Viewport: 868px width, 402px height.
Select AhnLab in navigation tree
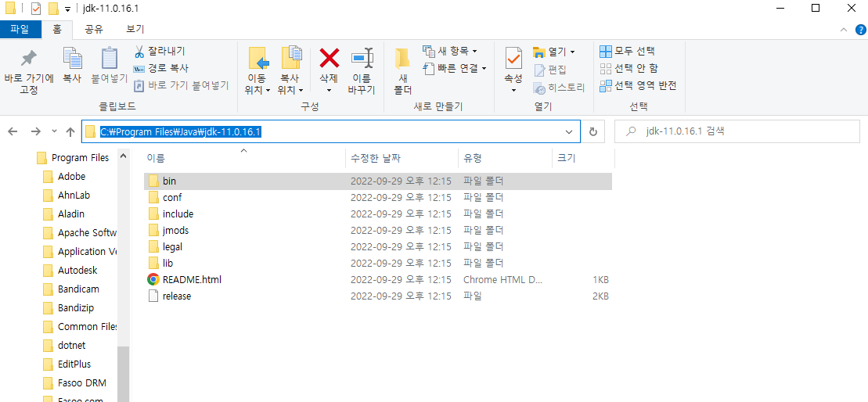67,196
